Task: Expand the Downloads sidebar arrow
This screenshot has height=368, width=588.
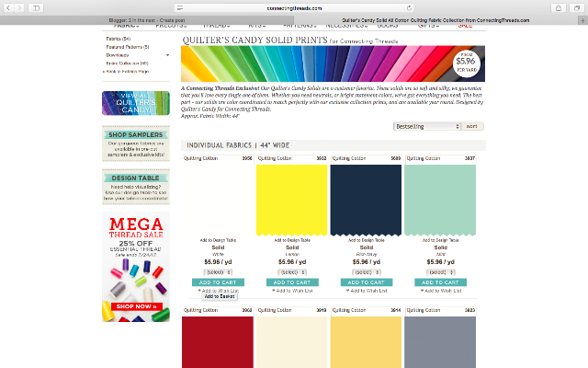Action: pos(167,55)
